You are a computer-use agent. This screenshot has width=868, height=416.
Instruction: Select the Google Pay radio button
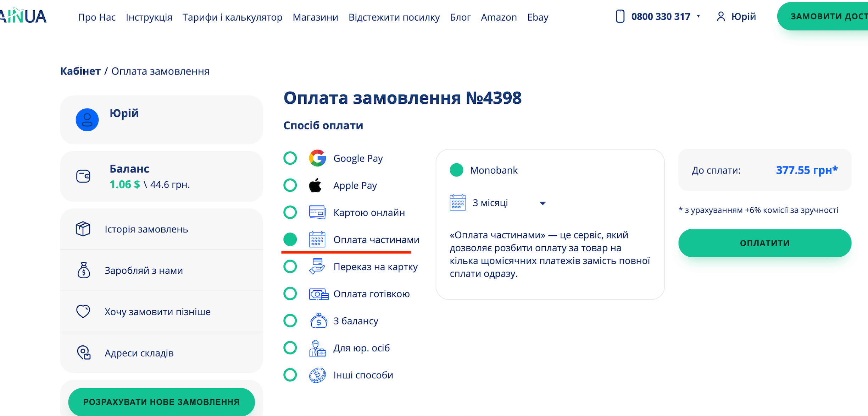point(290,158)
